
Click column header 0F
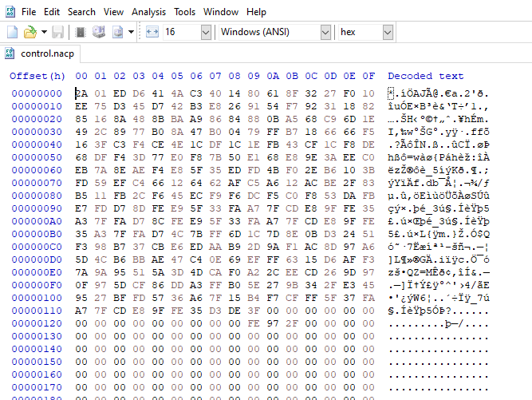368,76
